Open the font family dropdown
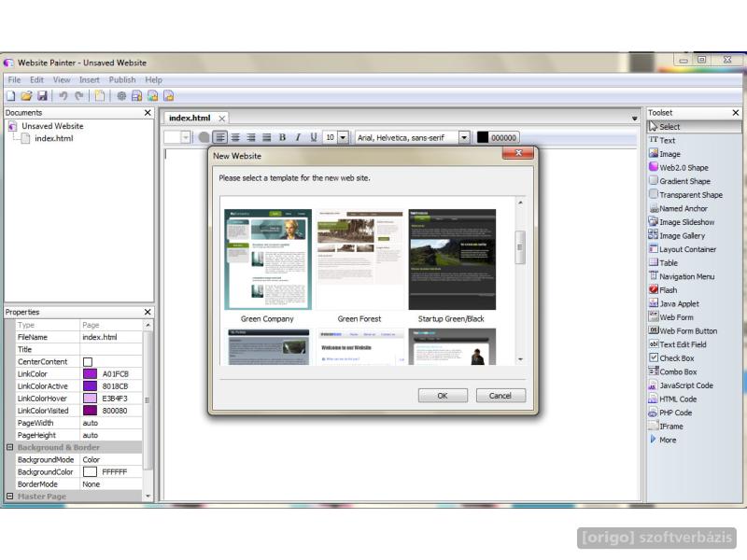The height and width of the screenshot is (560, 747). (x=464, y=137)
